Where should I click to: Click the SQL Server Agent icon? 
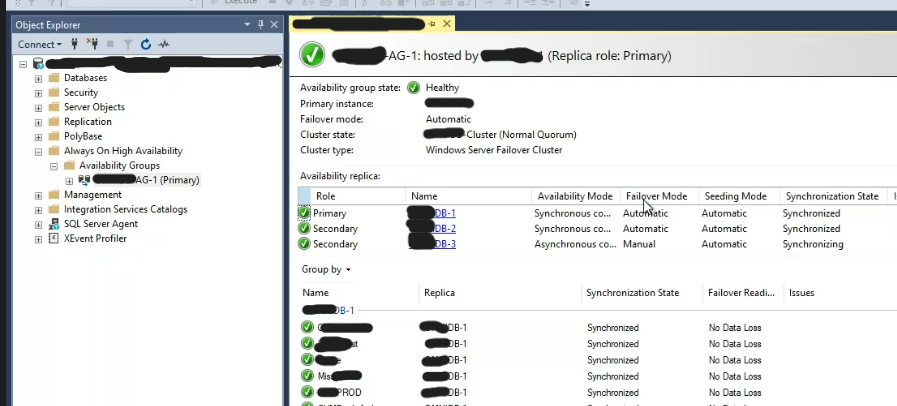(54, 224)
